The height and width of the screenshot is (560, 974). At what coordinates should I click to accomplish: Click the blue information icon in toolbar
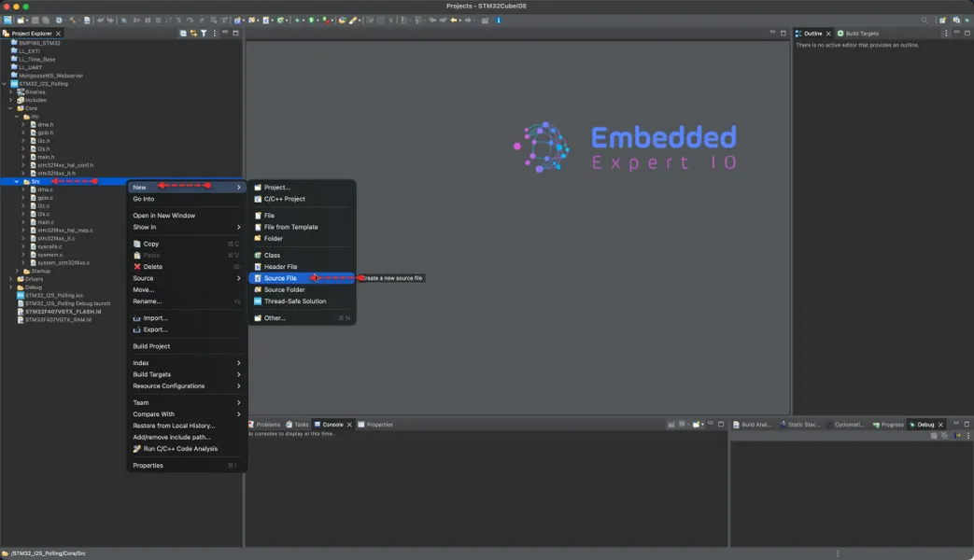(x=498, y=21)
